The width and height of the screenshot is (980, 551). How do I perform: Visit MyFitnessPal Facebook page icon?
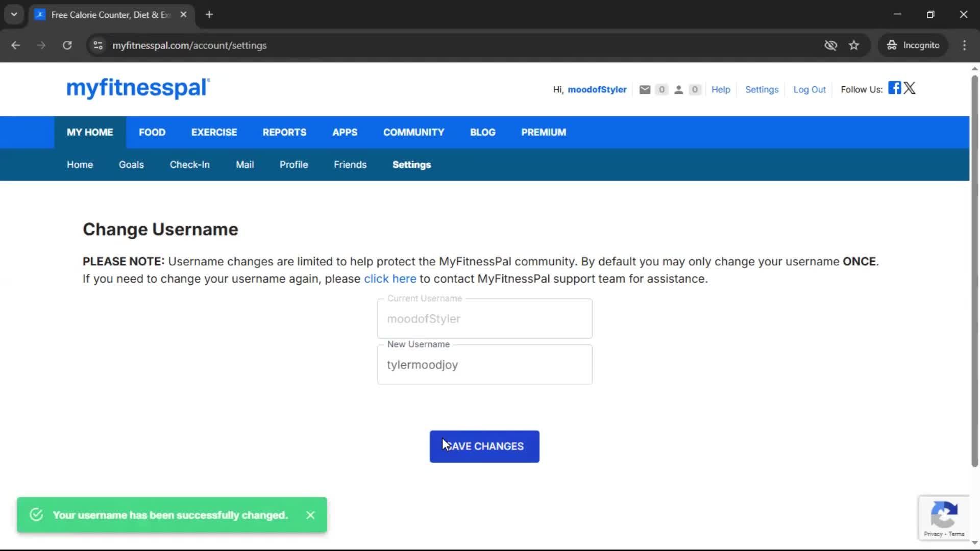[894, 88]
